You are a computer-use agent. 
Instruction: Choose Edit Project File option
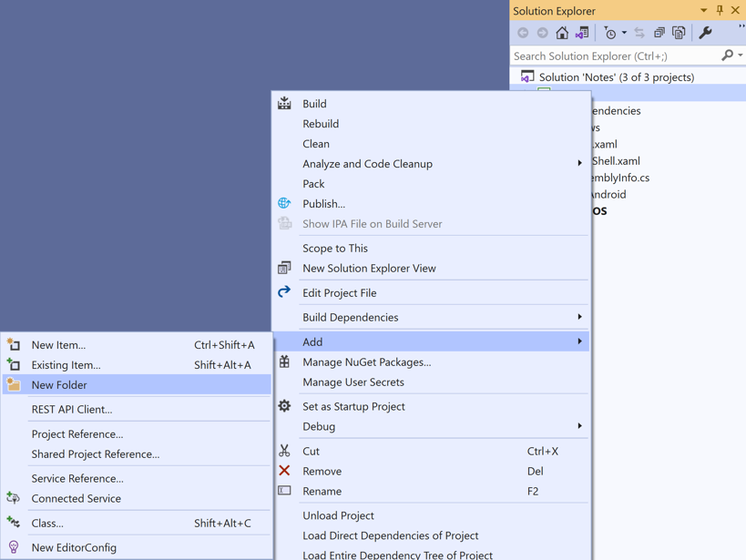pyautogui.click(x=339, y=293)
